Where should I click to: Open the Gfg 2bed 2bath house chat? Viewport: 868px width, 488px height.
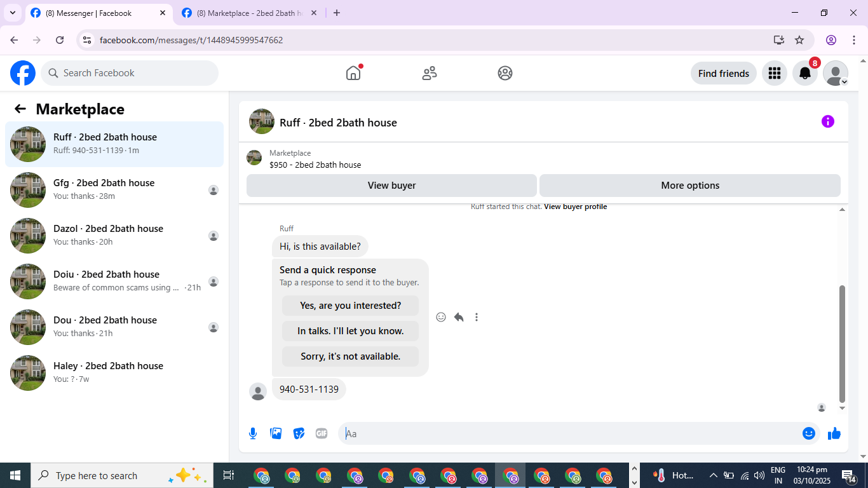click(114, 190)
